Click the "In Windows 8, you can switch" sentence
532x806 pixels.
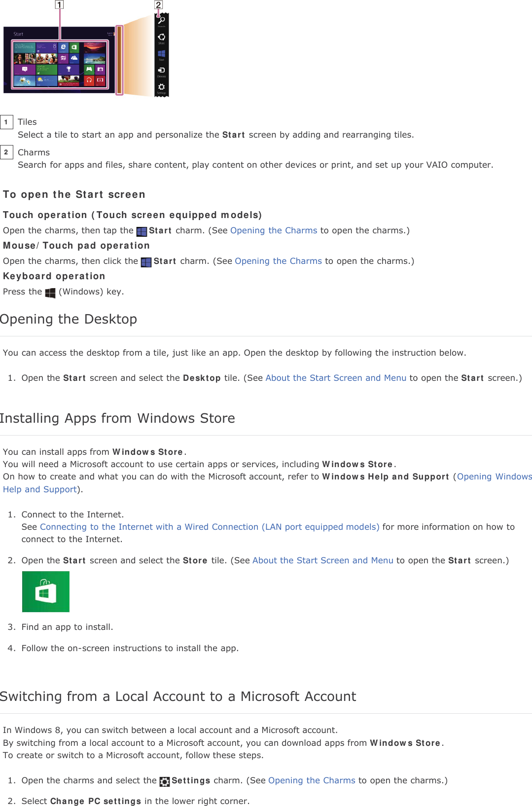[170, 730]
